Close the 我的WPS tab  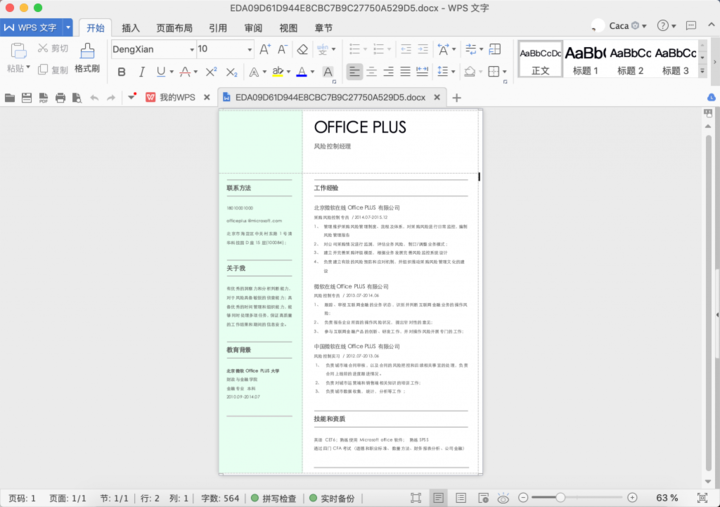pos(207,97)
